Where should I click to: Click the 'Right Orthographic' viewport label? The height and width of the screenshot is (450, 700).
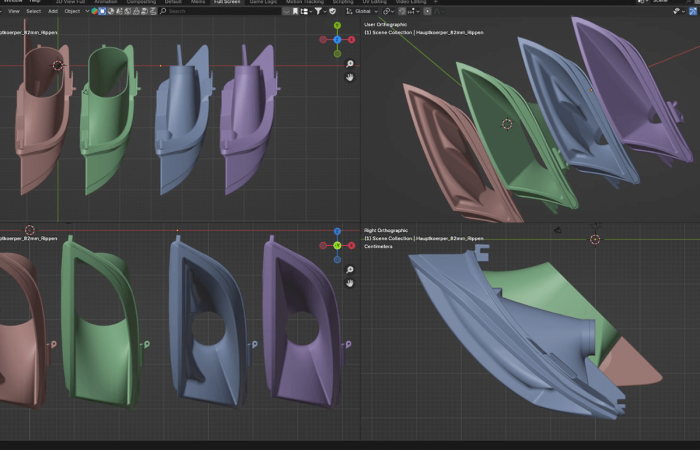pos(386,230)
